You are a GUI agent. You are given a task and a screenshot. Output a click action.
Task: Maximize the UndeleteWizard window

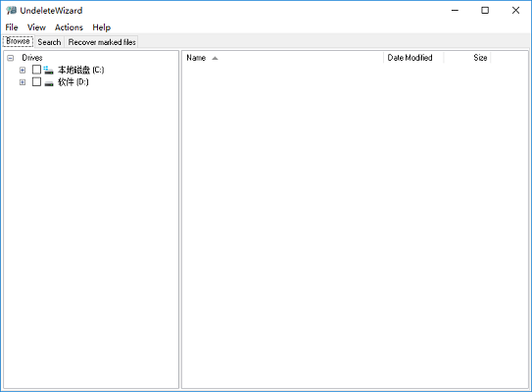(x=485, y=10)
